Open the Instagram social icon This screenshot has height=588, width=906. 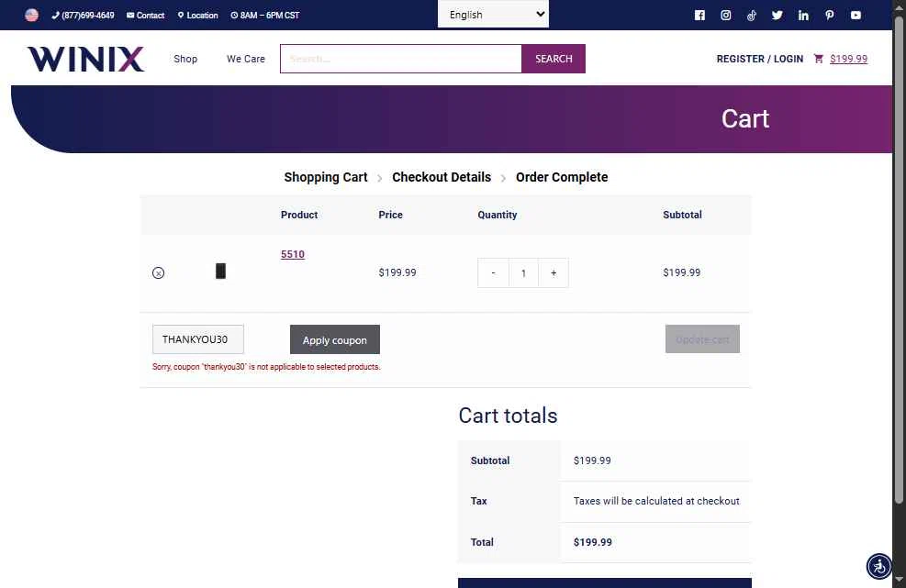click(x=726, y=15)
